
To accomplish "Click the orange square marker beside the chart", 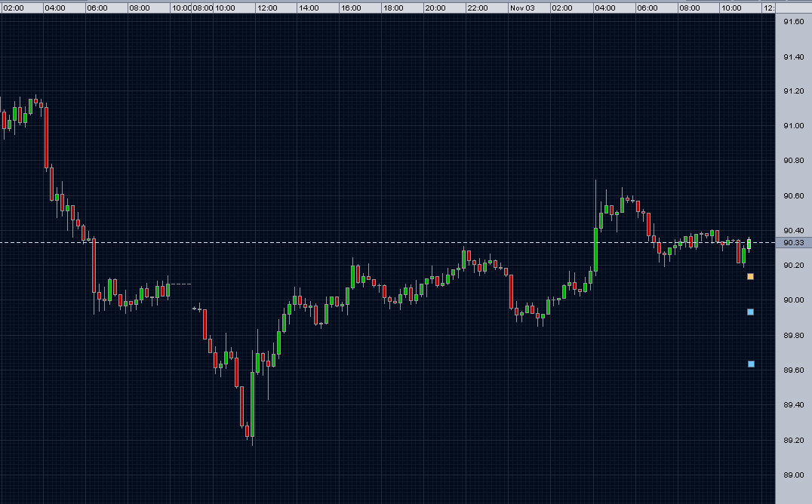I will [x=750, y=277].
